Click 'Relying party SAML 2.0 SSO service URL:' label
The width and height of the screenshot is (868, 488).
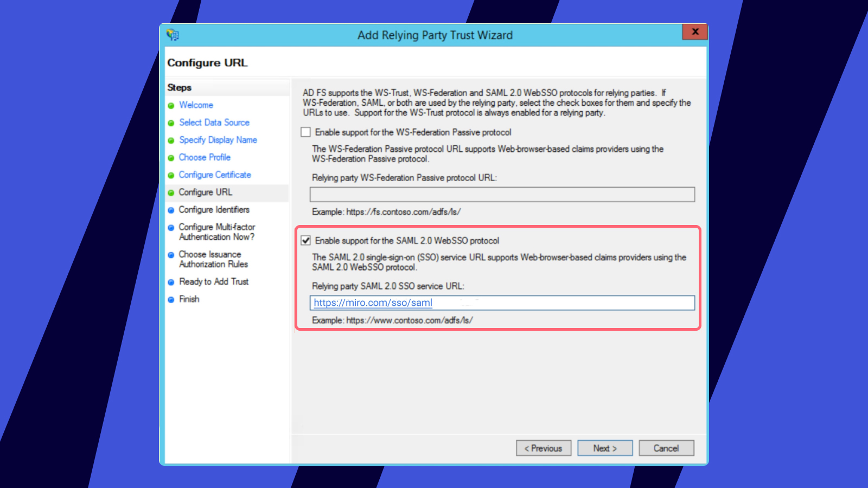pos(388,286)
